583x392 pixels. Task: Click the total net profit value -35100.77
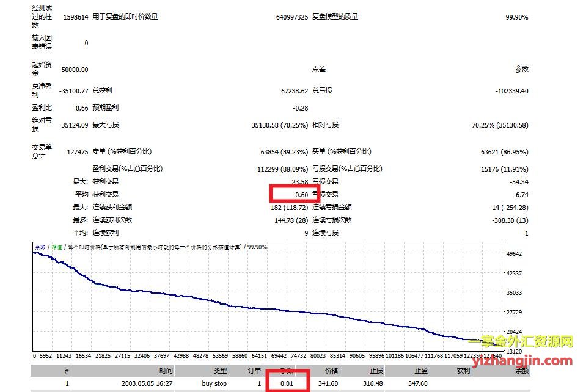[x=74, y=91]
